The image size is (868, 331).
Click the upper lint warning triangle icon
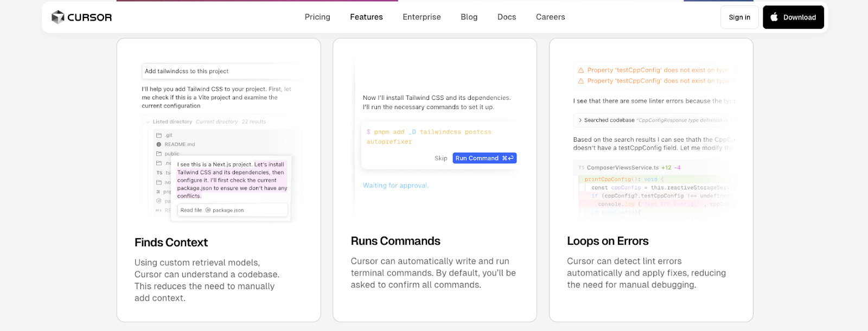pos(581,71)
